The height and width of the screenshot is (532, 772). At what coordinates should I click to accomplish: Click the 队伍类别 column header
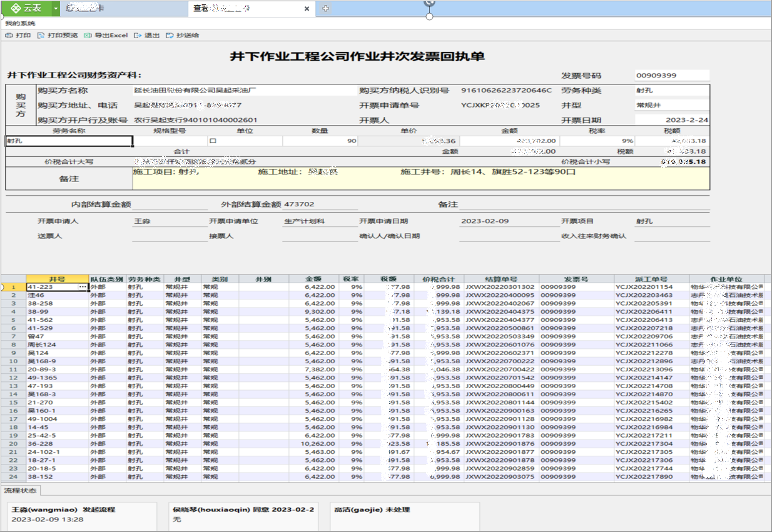pos(107,279)
